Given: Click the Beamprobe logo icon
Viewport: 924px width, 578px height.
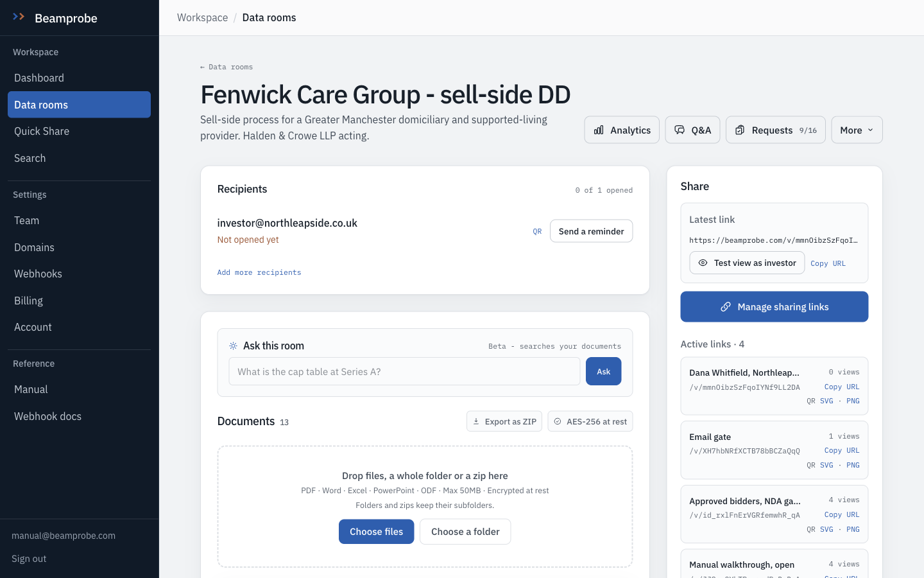Looking at the screenshot, I should click(19, 17).
